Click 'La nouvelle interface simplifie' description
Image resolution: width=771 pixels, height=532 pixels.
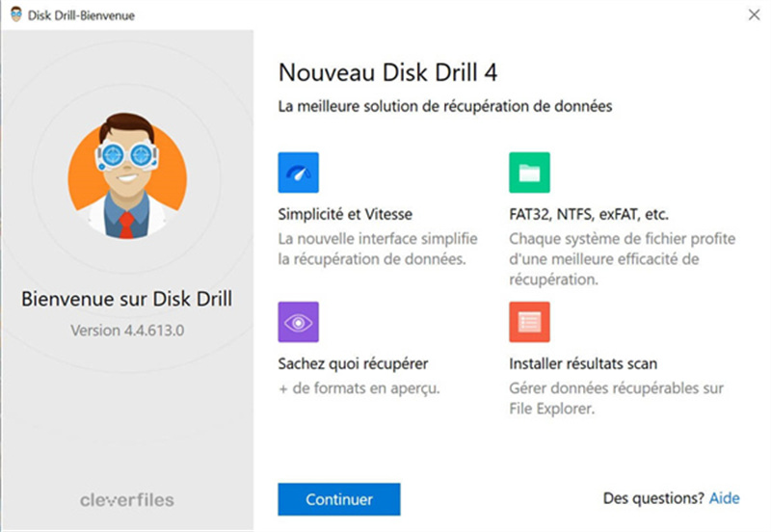(x=378, y=249)
